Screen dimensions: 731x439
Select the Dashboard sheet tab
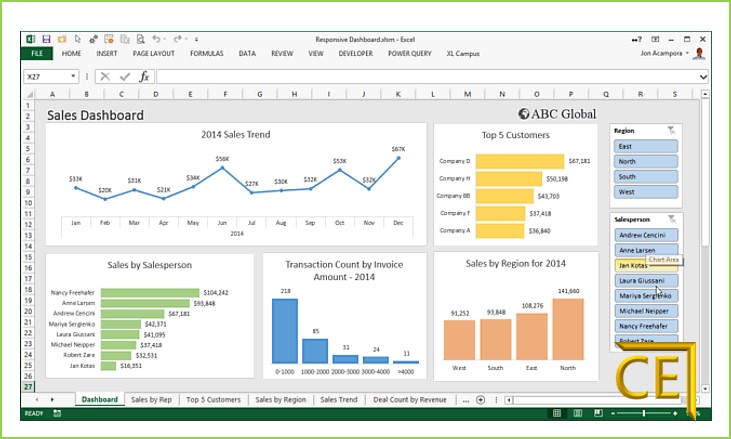pyautogui.click(x=99, y=399)
